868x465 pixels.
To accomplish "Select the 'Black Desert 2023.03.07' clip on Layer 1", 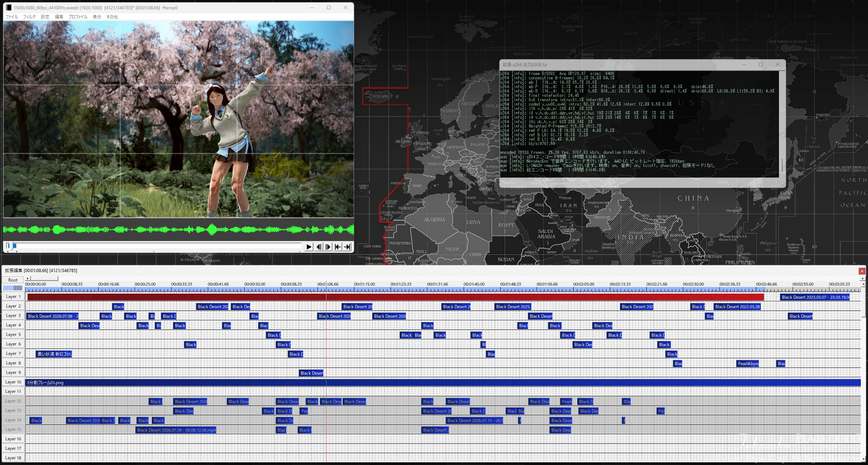I will click(x=815, y=297).
